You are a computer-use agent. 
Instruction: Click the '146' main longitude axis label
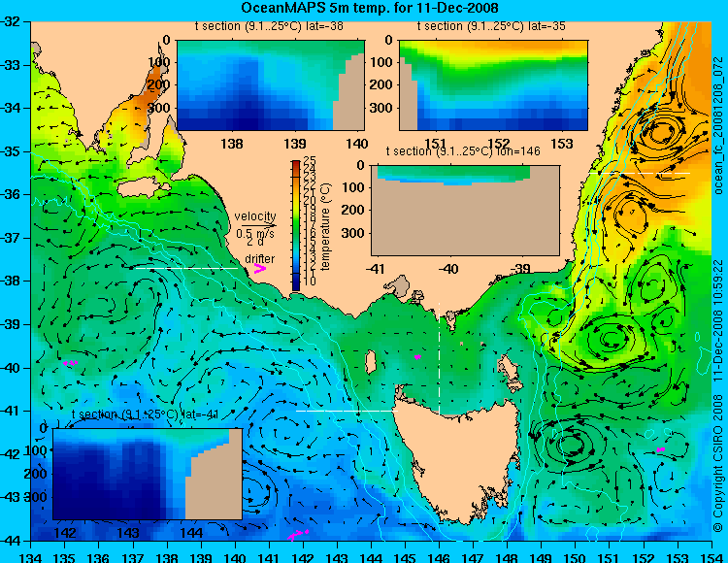coord(439,557)
